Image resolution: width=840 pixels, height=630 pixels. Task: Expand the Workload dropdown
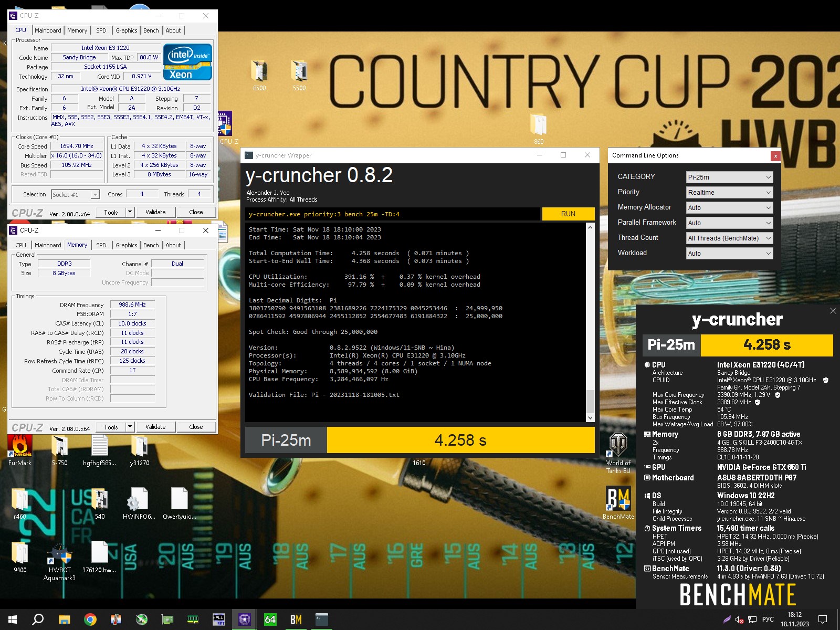(729, 254)
